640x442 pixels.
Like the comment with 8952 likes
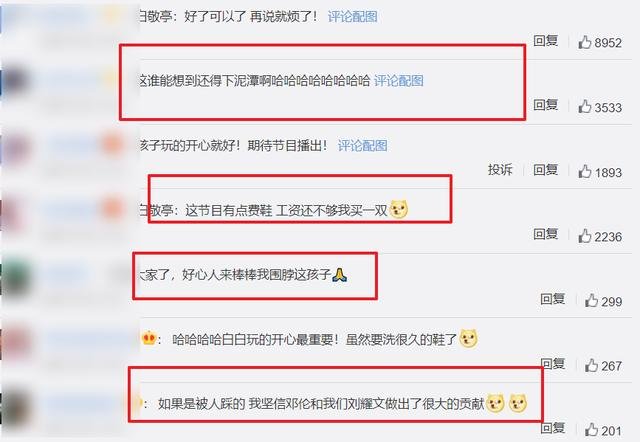click(584, 42)
